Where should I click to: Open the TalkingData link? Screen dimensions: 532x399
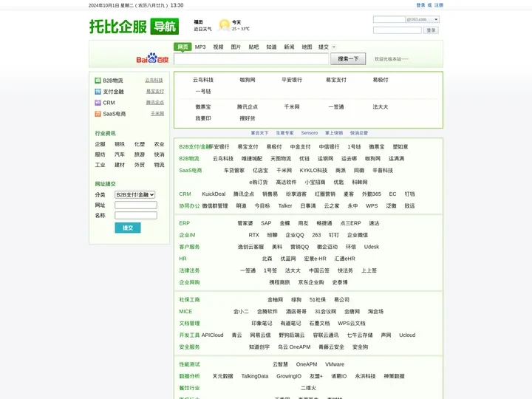(255, 376)
